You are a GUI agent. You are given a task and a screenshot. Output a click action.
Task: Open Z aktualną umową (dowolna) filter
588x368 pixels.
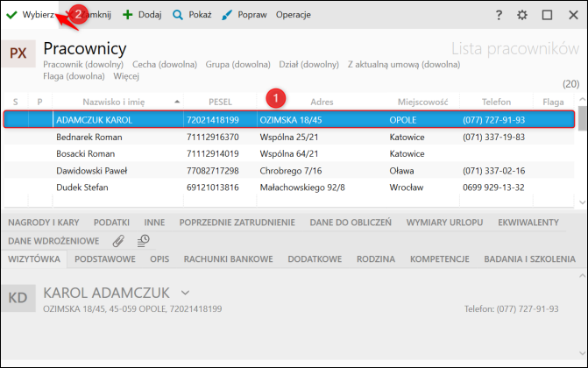click(x=404, y=65)
